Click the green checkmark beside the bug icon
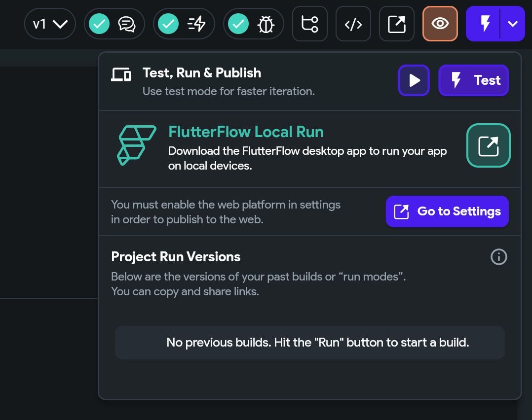Screen dimensions: 532x420 pyautogui.click(x=238, y=24)
